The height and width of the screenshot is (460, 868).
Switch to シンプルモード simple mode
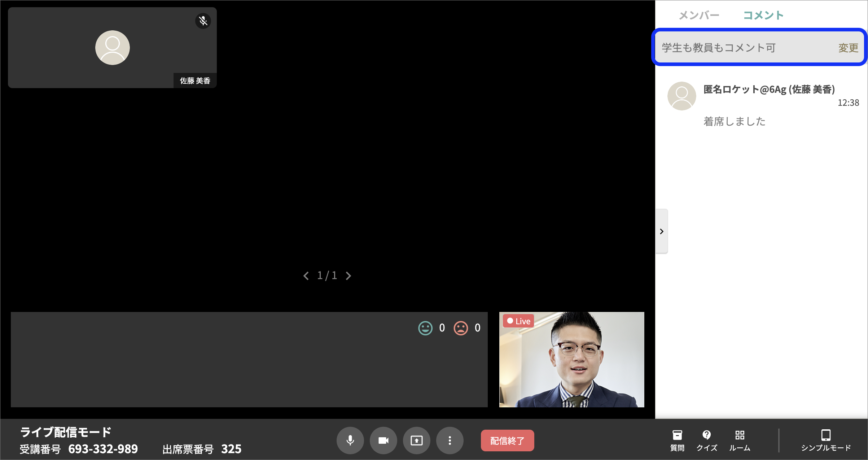click(826, 441)
